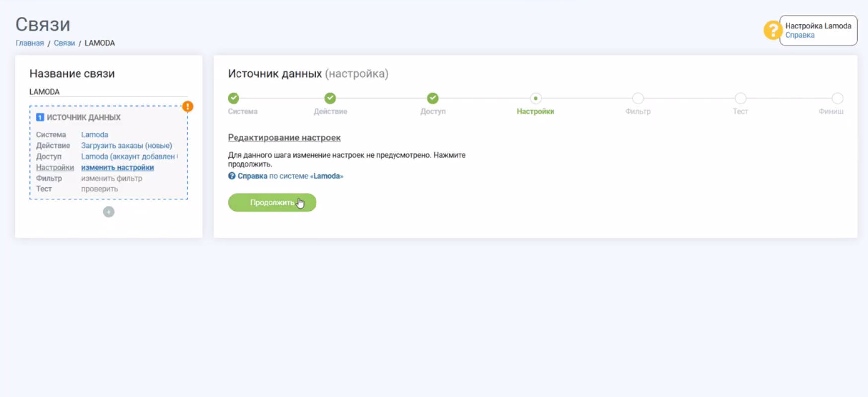
Task: Click the Загрузить заказы (новые) link
Action: pyautogui.click(x=127, y=145)
